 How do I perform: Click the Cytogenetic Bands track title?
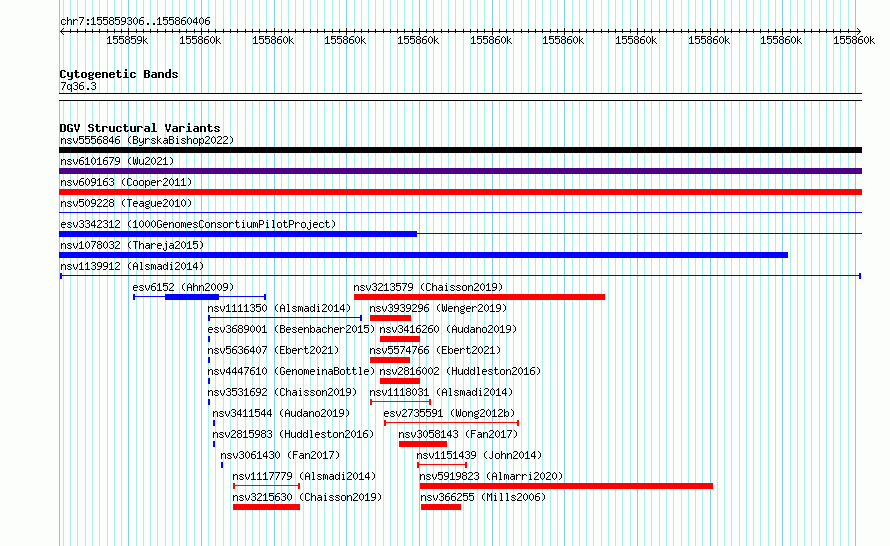[119, 74]
